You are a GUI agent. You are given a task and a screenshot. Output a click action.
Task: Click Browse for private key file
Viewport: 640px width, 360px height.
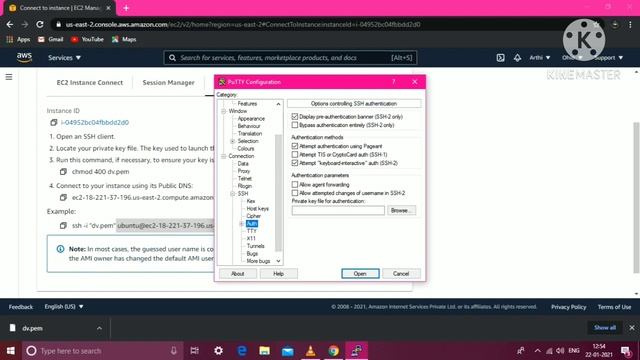pyautogui.click(x=401, y=211)
